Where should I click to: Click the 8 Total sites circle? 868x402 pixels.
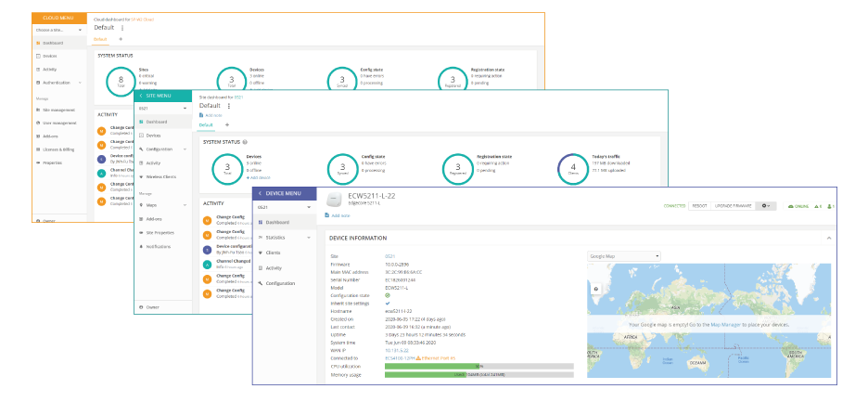[x=121, y=81]
